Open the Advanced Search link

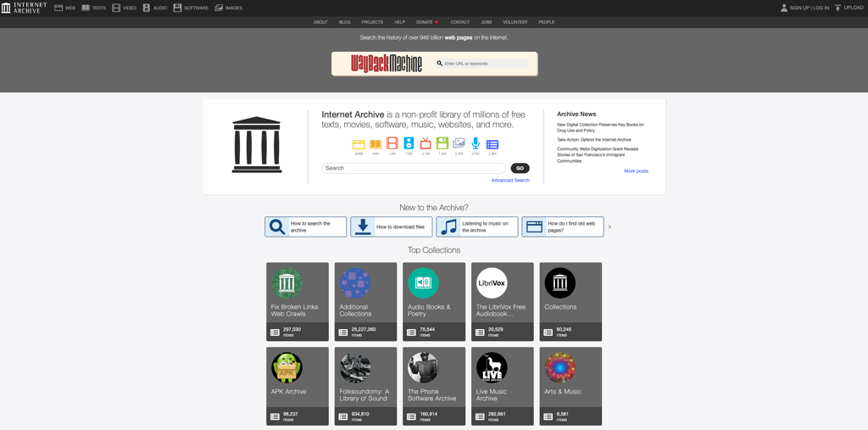(510, 180)
